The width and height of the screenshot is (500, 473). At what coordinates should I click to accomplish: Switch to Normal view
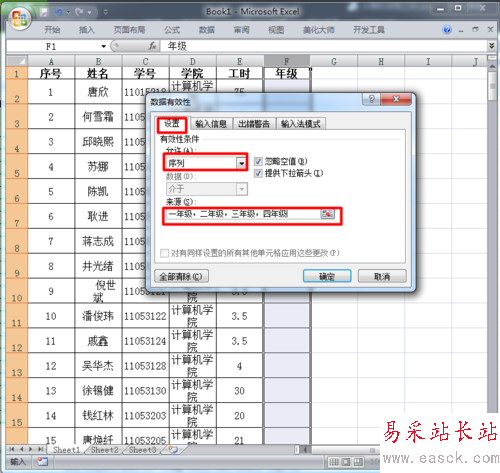[x=334, y=462]
